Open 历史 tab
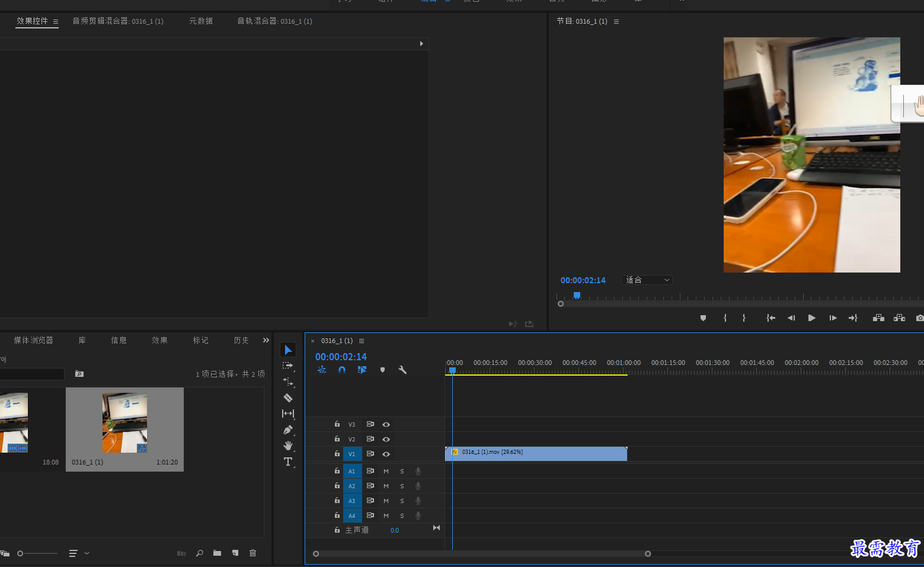The height and width of the screenshot is (567, 924). (x=241, y=340)
